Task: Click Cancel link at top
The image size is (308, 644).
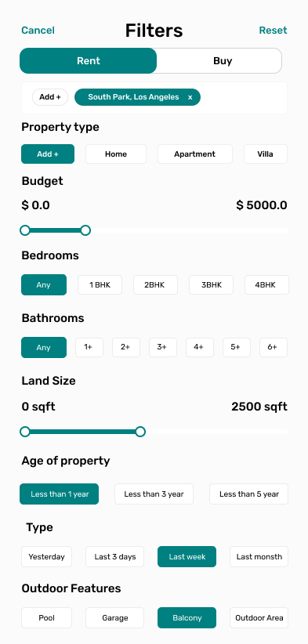Action: [x=38, y=31]
